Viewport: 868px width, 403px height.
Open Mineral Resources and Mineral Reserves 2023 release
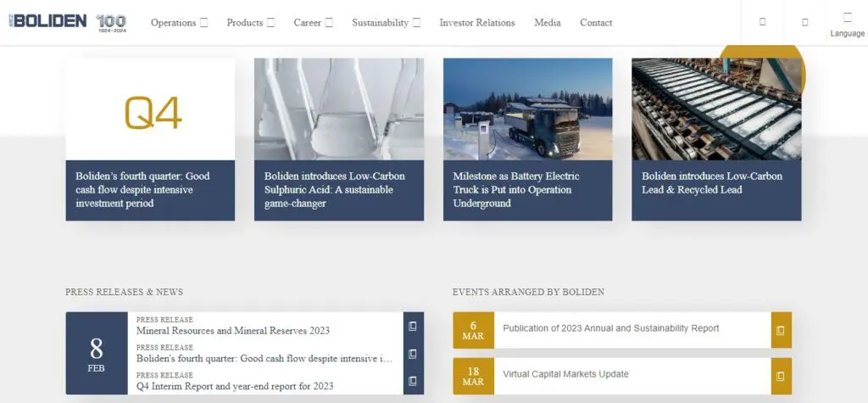point(233,331)
